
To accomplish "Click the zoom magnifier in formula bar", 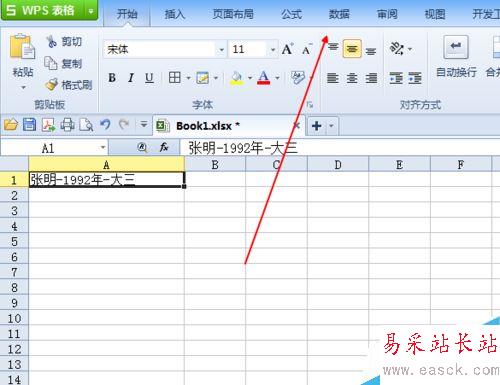I will 143,147.
